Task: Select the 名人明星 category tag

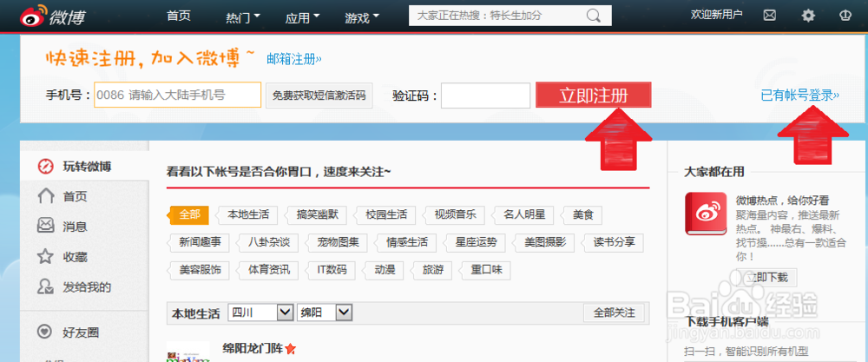Action: [524, 214]
